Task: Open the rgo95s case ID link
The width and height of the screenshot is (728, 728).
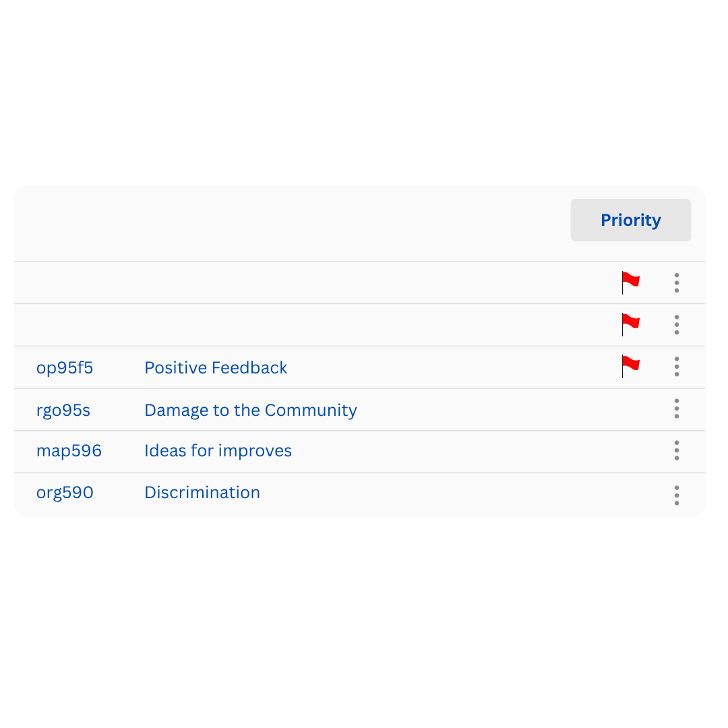Action: coord(63,411)
